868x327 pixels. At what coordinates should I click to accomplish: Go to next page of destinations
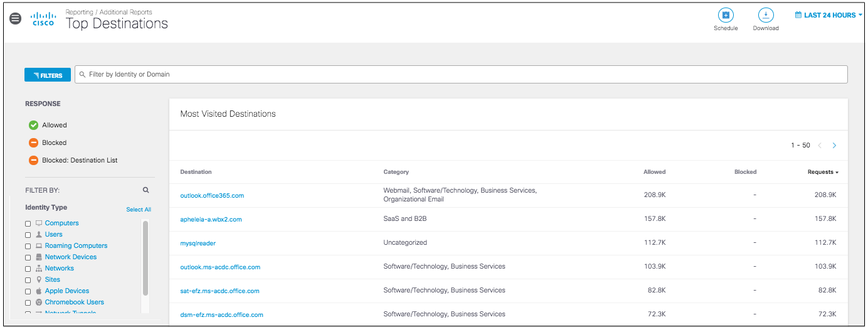point(834,146)
